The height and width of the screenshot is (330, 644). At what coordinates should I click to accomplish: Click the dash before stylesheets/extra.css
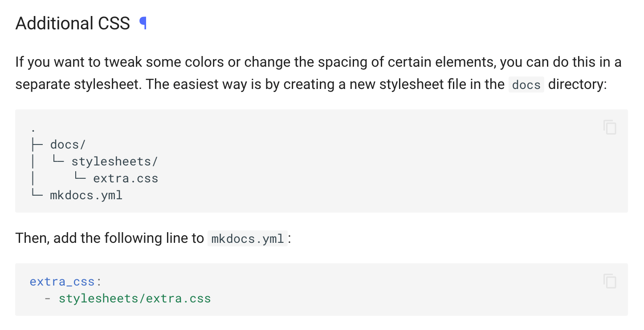point(48,298)
